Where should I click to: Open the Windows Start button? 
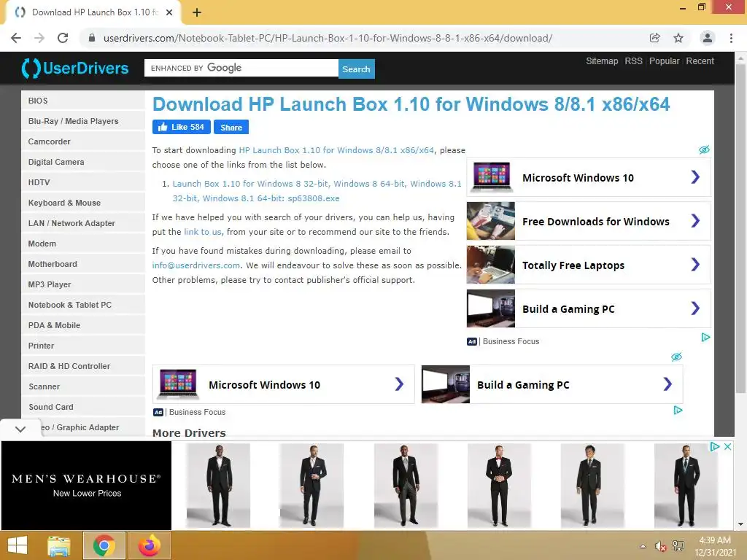[18, 545]
